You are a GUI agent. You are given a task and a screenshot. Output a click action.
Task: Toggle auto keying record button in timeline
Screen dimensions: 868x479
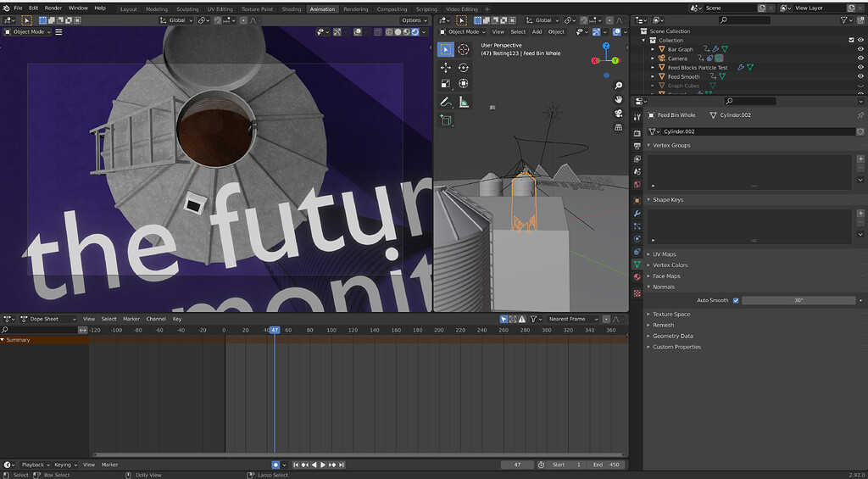pyautogui.click(x=275, y=465)
